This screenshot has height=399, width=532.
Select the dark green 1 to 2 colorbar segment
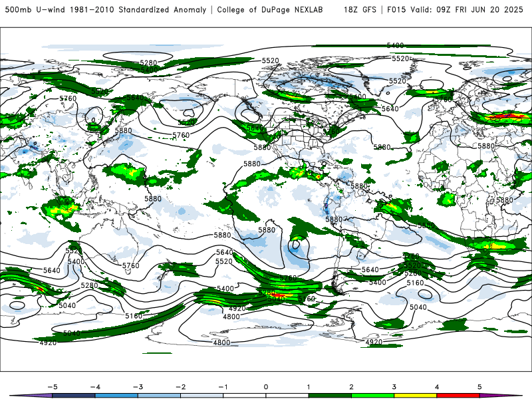click(x=330, y=396)
